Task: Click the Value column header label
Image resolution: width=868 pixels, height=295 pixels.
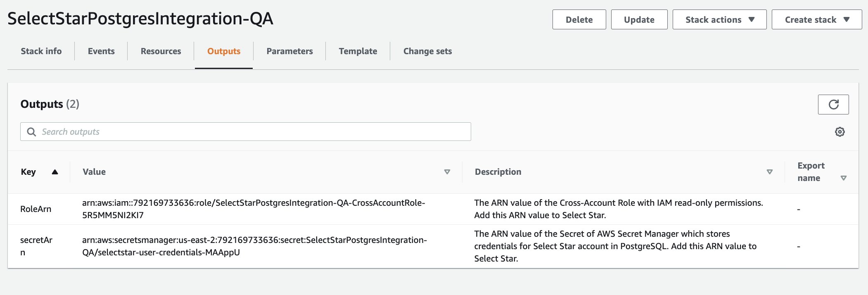Action: point(94,172)
